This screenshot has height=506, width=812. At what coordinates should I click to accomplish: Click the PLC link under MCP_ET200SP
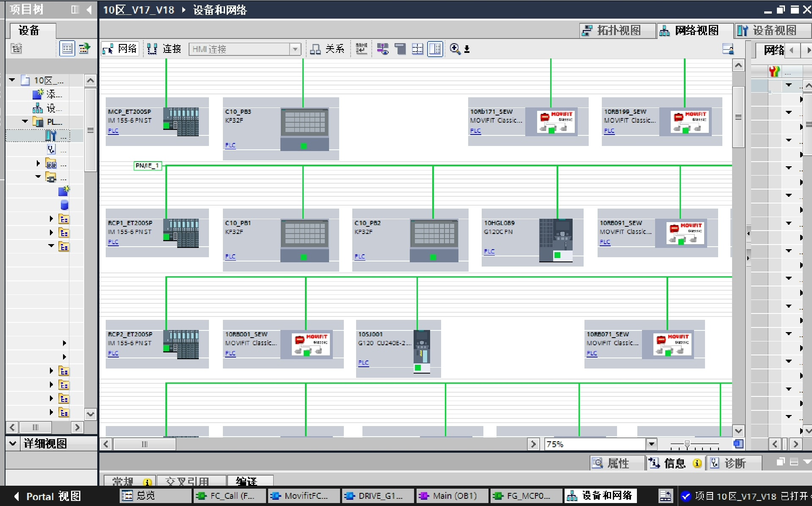pyautogui.click(x=113, y=131)
